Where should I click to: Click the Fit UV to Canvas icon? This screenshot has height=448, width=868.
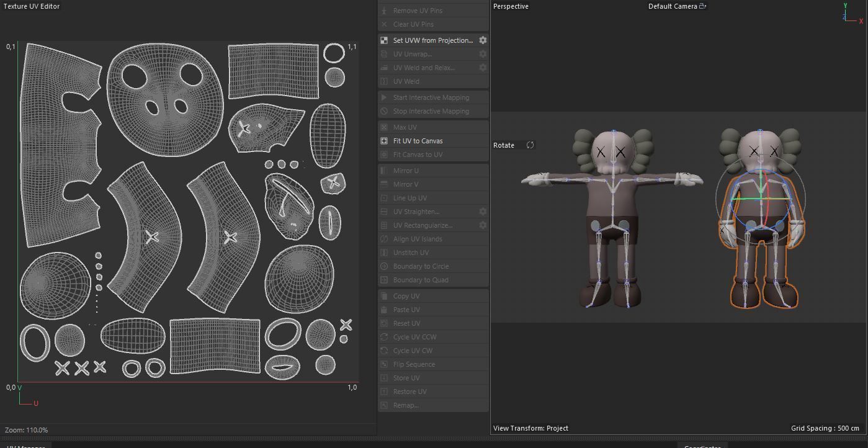(384, 141)
